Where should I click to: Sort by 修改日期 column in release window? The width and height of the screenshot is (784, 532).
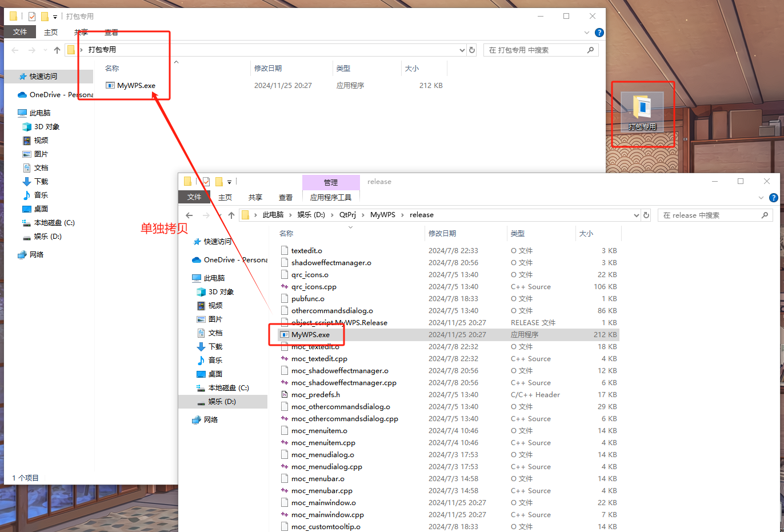click(x=442, y=234)
